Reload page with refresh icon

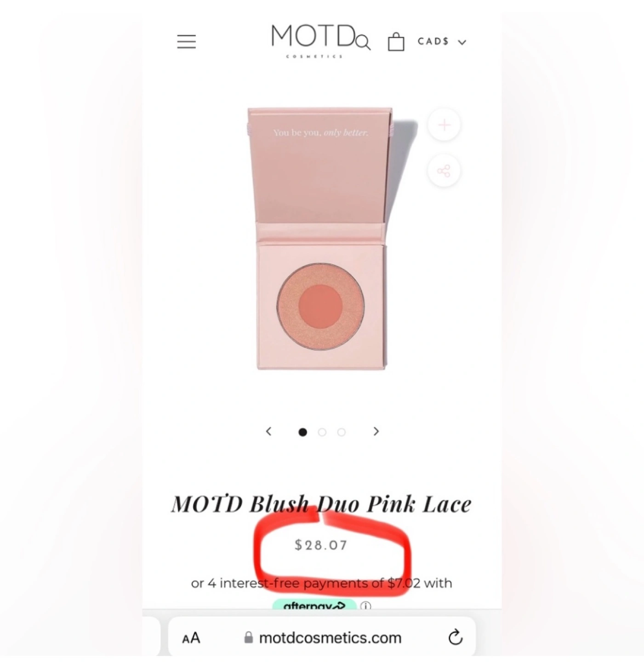tap(455, 638)
